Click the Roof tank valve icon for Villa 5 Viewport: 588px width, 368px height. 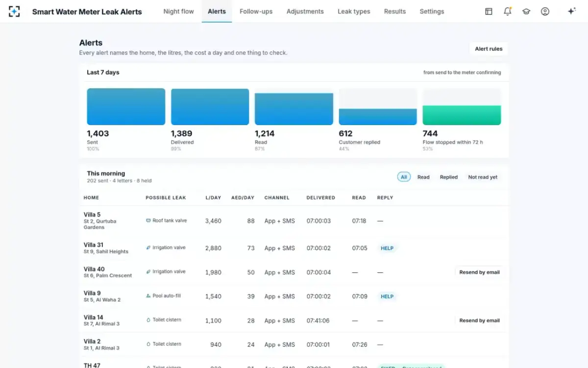[148, 221]
